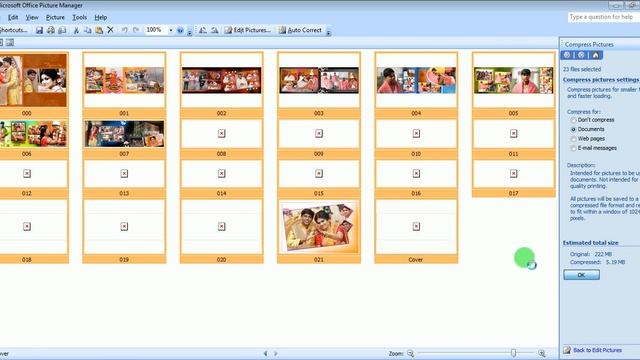640x360 pixels.
Task: Select thumbnail 007
Action: tap(124, 138)
